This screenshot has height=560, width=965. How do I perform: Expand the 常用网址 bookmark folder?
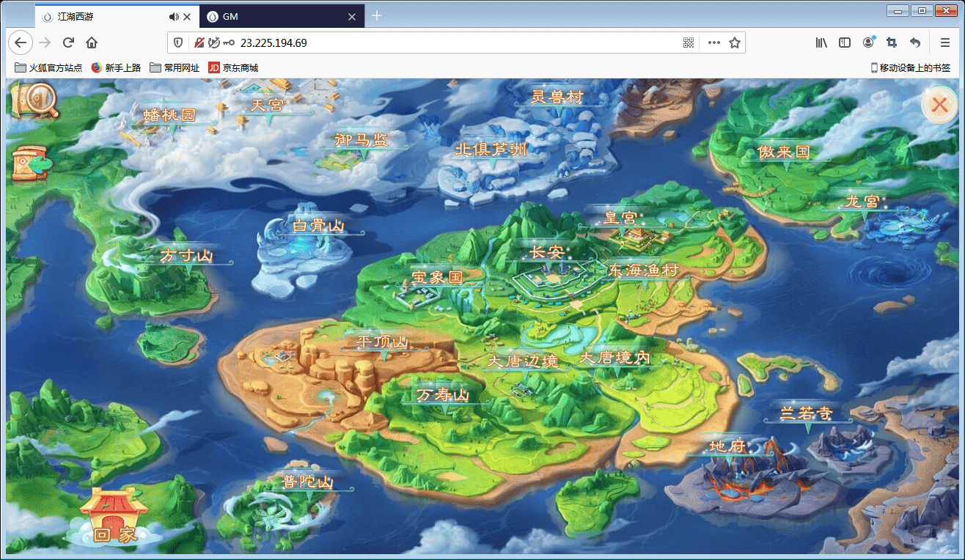click(175, 67)
